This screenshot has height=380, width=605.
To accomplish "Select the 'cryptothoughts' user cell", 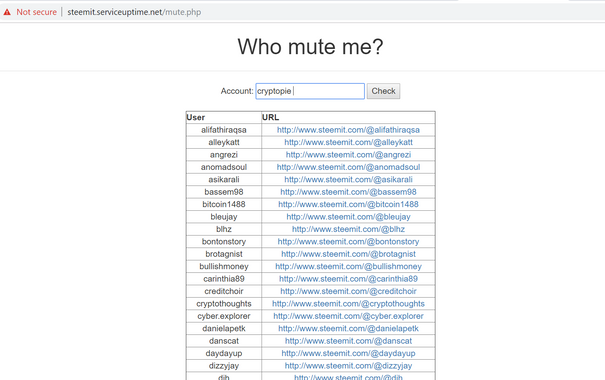I will point(224,304).
